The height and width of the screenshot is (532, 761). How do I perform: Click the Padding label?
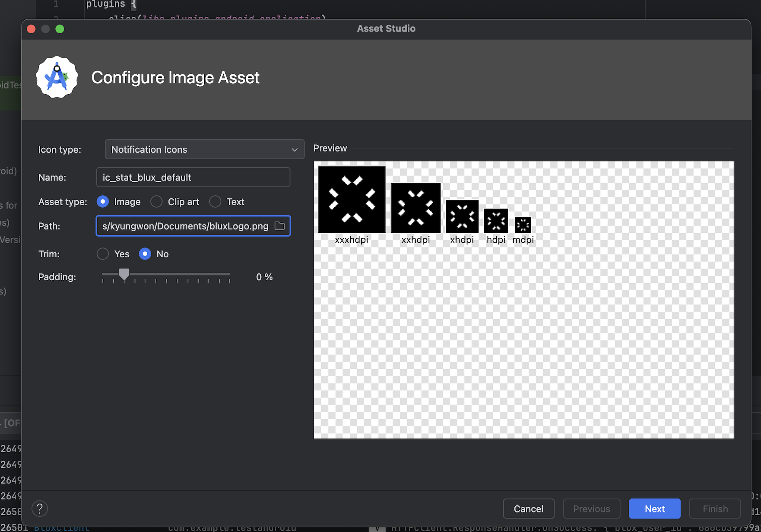[57, 277]
